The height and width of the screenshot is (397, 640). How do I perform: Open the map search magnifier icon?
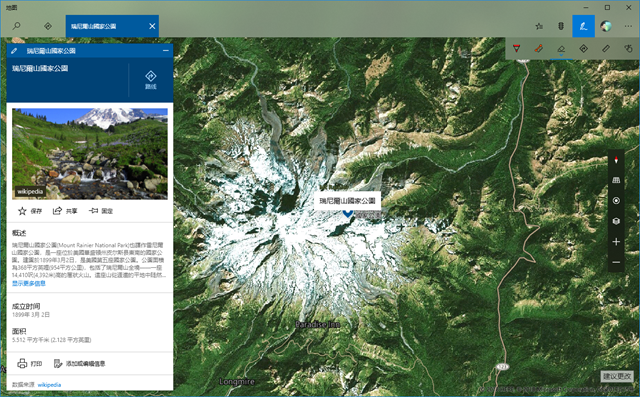[x=16, y=26]
